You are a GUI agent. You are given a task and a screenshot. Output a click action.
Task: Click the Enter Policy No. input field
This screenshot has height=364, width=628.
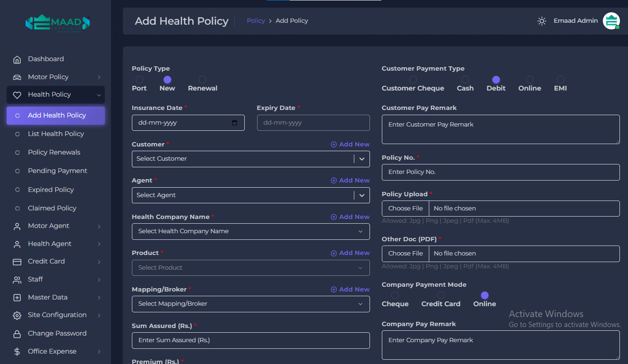[x=500, y=172]
